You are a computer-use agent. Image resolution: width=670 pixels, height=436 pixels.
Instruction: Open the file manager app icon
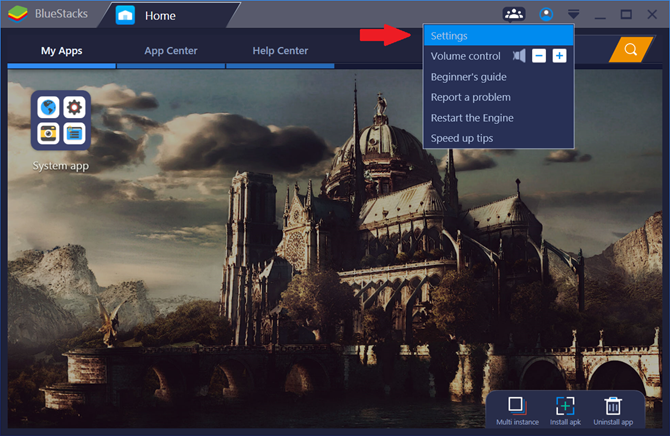pyautogui.click(x=74, y=133)
